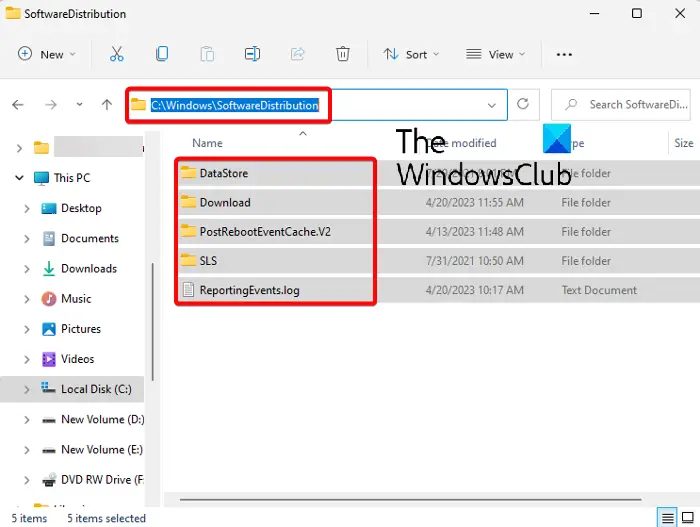Screen dimensions: 700x527
Task: Switch to Large icons view layout
Action: [688, 518]
